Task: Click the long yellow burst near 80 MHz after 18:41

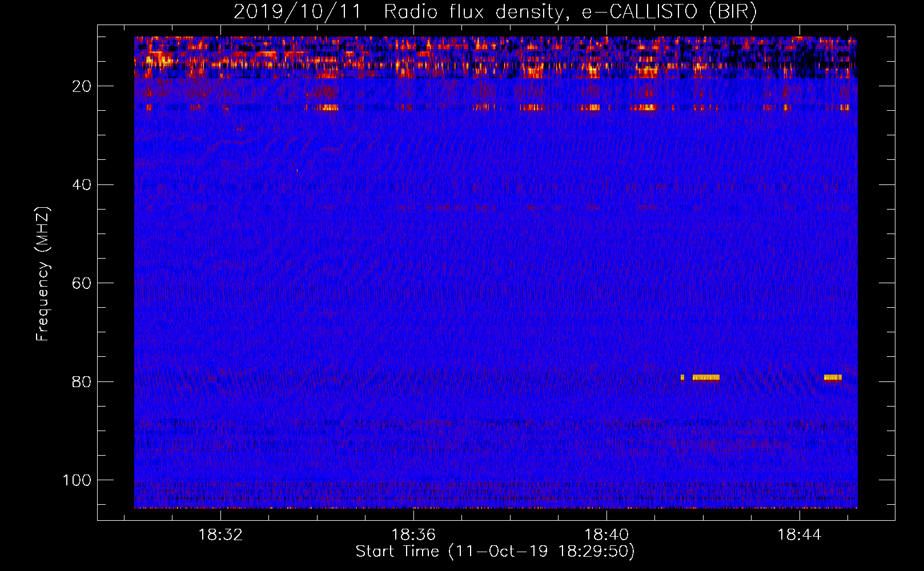Action: pyautogui.click(x=706, y=377)
